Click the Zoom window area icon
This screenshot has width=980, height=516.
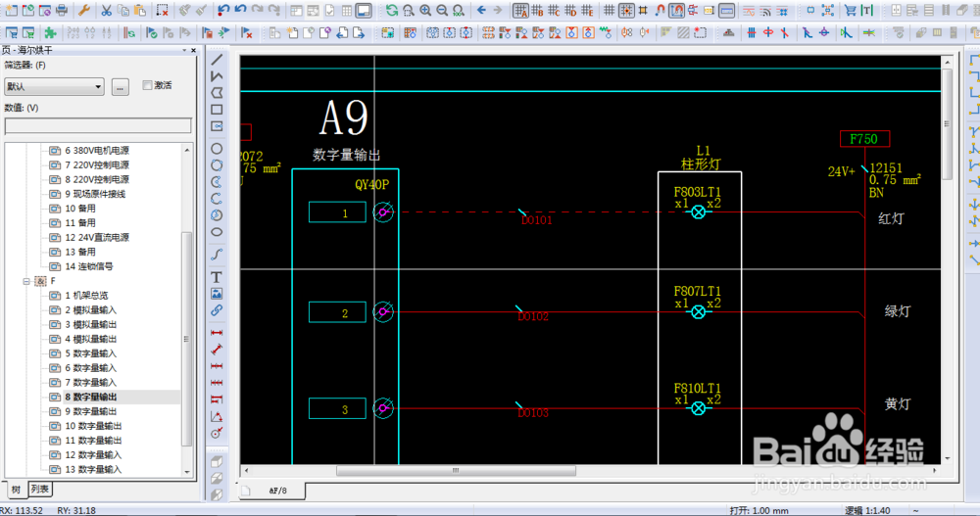point(408,10)
